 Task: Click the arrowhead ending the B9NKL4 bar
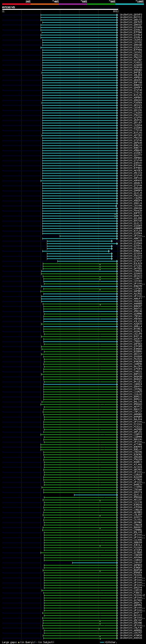[109, 251]
